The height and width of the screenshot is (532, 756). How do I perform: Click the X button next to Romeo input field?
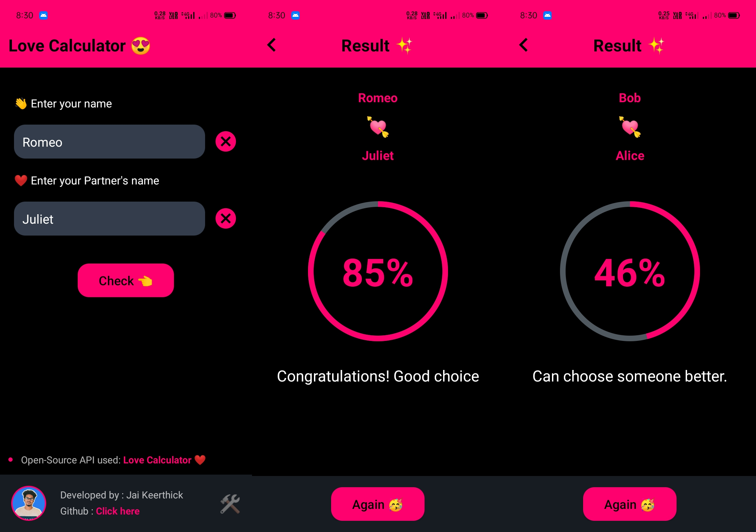click(x=226, y=141)
